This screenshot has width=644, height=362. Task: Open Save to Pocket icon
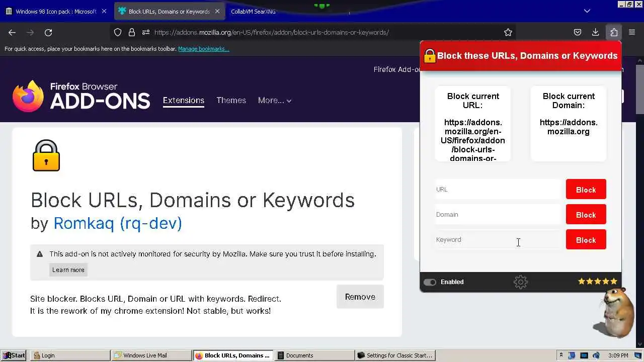pyautogui.click(x=578, y=32)
